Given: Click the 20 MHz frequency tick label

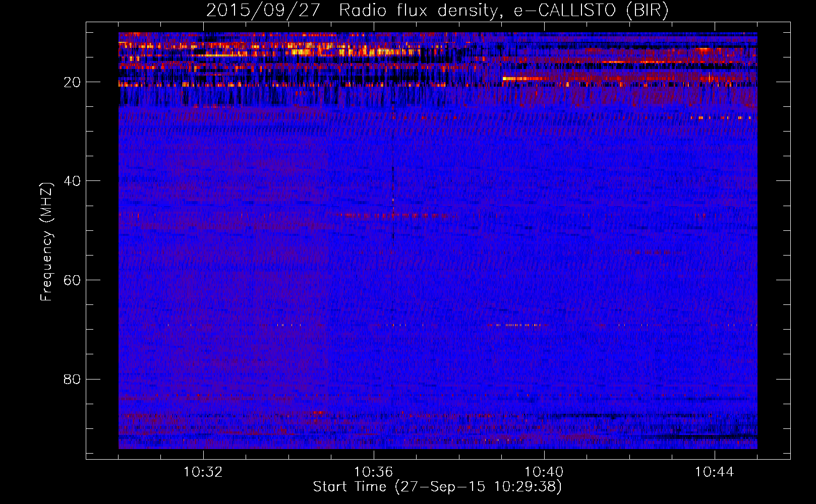Looking at the screenshot, I should (73, 82).
